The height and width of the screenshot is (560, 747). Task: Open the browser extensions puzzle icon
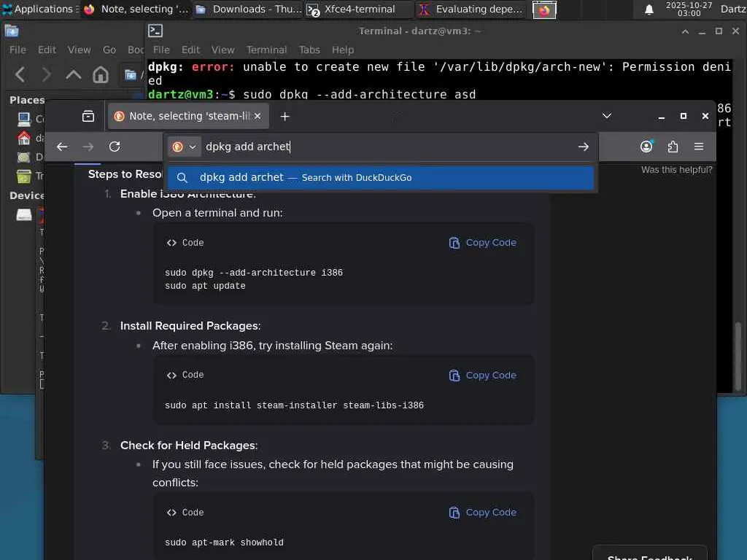[673, 147]
